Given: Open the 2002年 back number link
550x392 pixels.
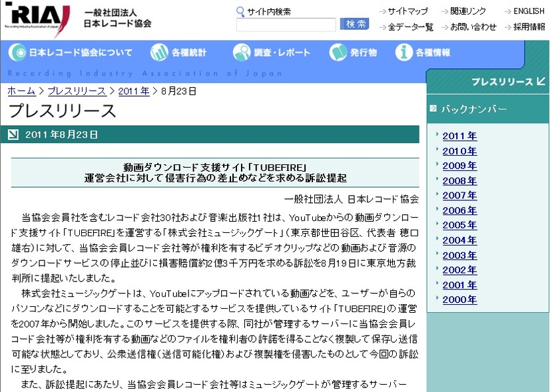Looking at the screenshot, I should pyautogui.click(x=459, y=270).
